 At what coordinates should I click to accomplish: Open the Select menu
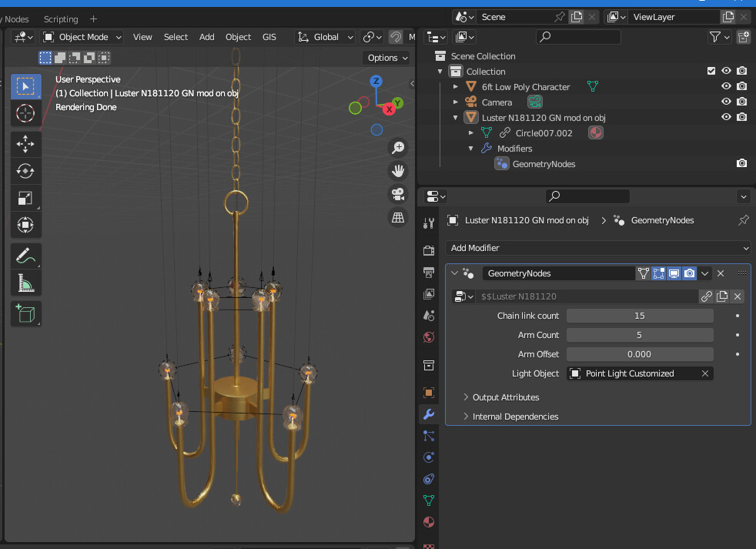[x=176, y=37]
